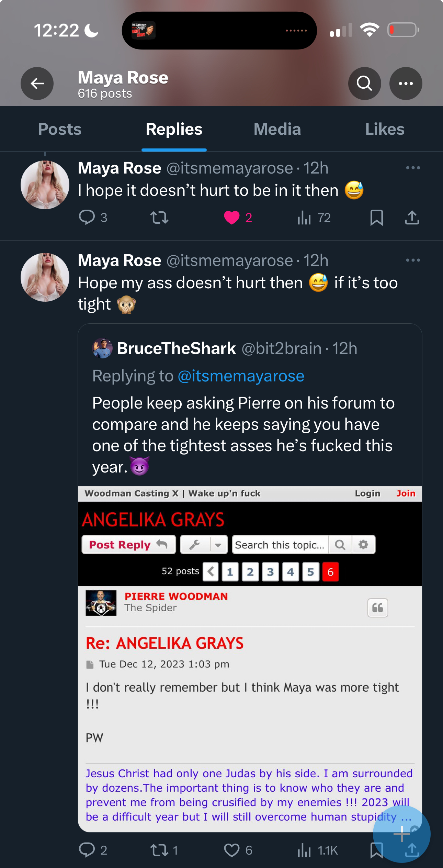
Task: Bookmark the first Maya Rose post
Action: pyautogui.click(x=376, y=217)
